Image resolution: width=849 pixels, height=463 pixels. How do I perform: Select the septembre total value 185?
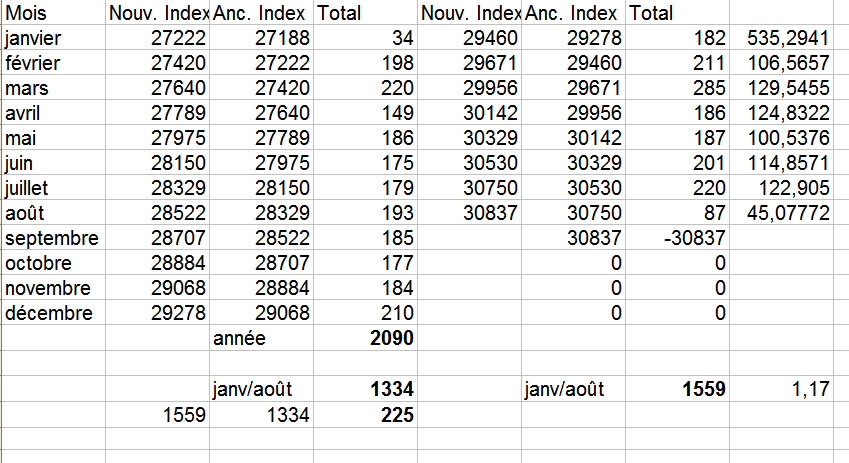365,237
